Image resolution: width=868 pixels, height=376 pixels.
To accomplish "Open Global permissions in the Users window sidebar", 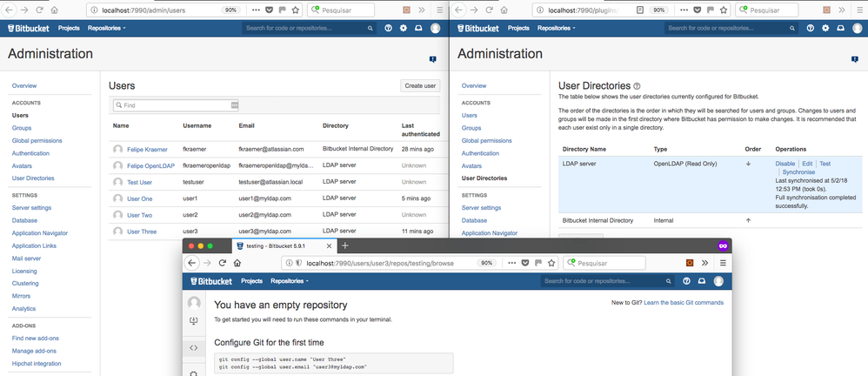I will pyautogui.click(x=37, y=141).
